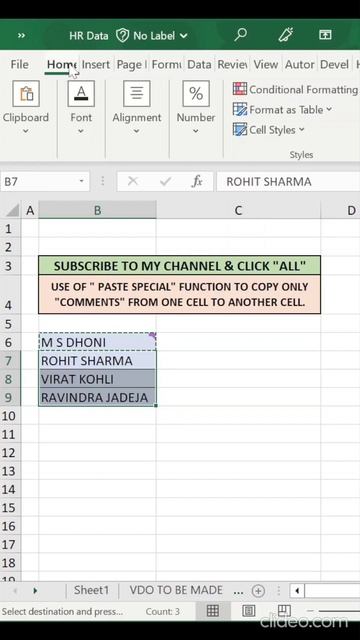
Task: Click the ribbon display options icon
Action: point(325,35)
